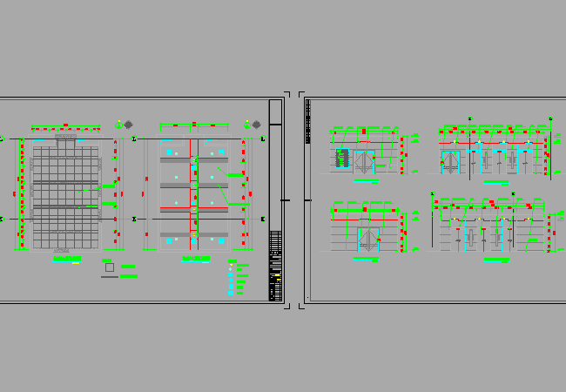Pick the diamond-pattern door in top-left elevation

[365, 162]
